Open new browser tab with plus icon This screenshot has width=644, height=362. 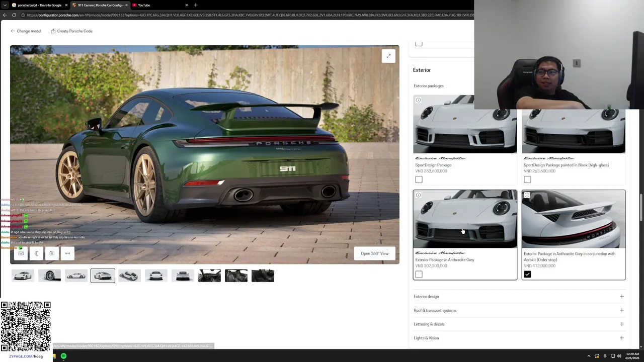tap(196, 5)
